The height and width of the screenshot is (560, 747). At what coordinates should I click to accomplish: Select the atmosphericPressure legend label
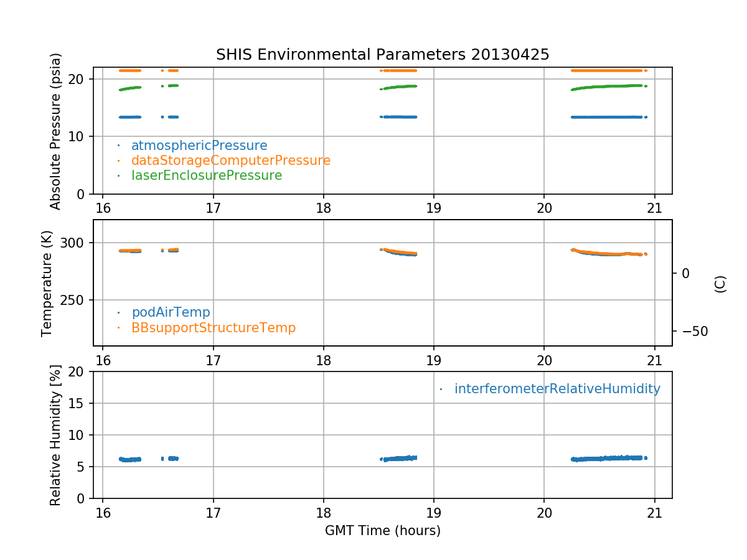pos(199,146)
